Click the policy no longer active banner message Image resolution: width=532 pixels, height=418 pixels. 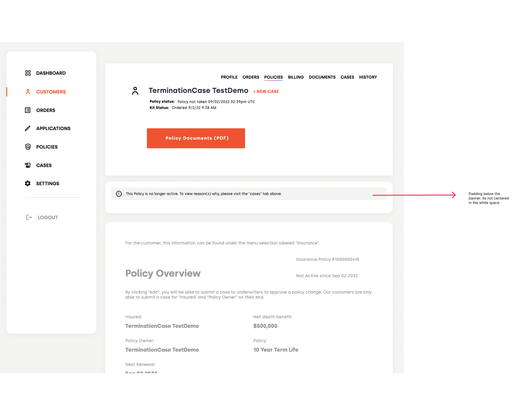click(x=204, y=194)
